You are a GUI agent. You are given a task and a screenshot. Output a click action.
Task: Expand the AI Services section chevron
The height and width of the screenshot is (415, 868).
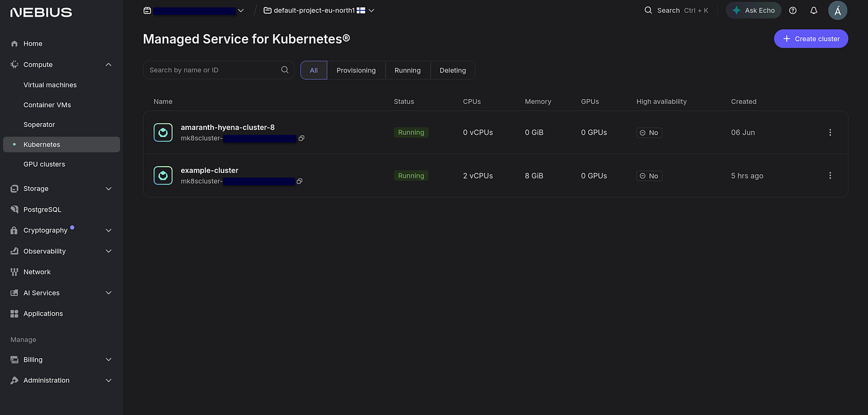108,293
